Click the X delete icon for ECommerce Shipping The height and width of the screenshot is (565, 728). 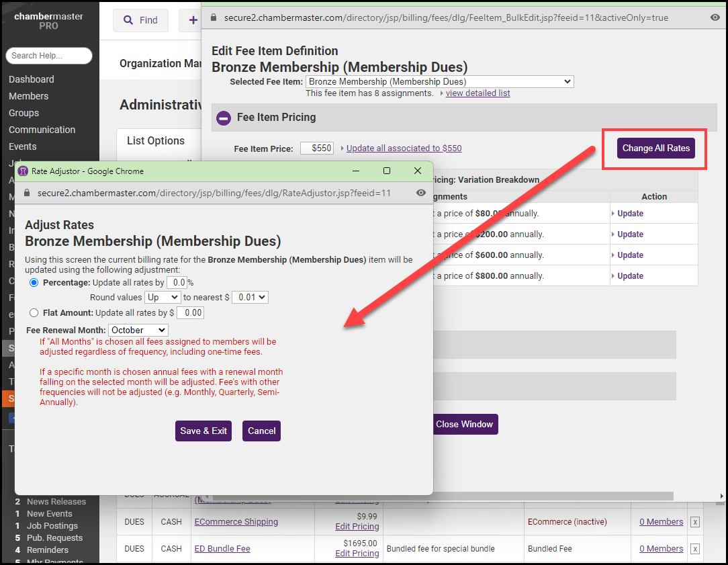[695, 522]
